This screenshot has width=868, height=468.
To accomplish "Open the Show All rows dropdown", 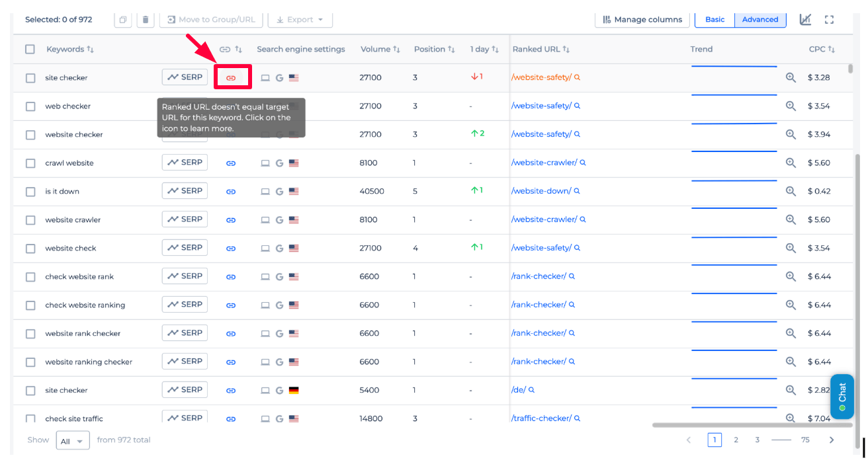I will [73, 440].
